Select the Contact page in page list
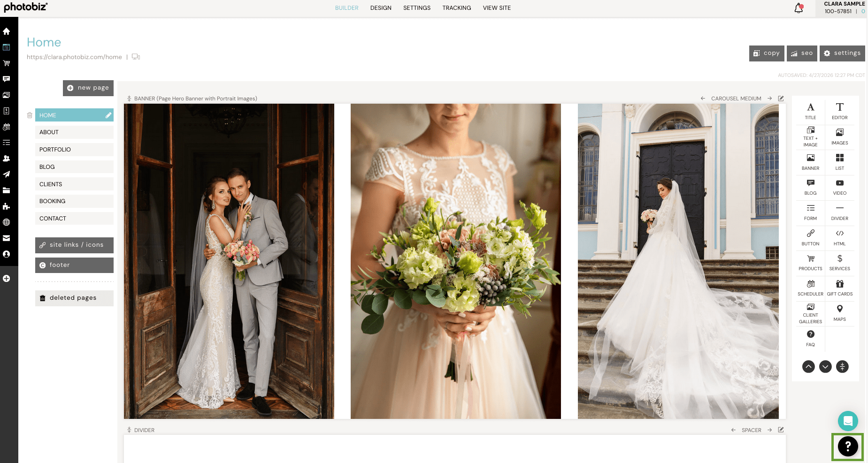The image size is (868, 463). [x=74, y=219]
